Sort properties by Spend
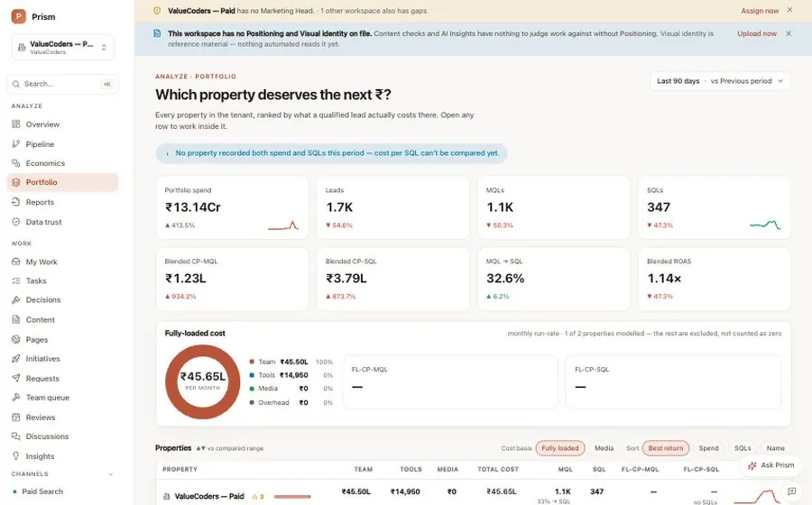Screen dimensions: 812x505 point(708,448)
